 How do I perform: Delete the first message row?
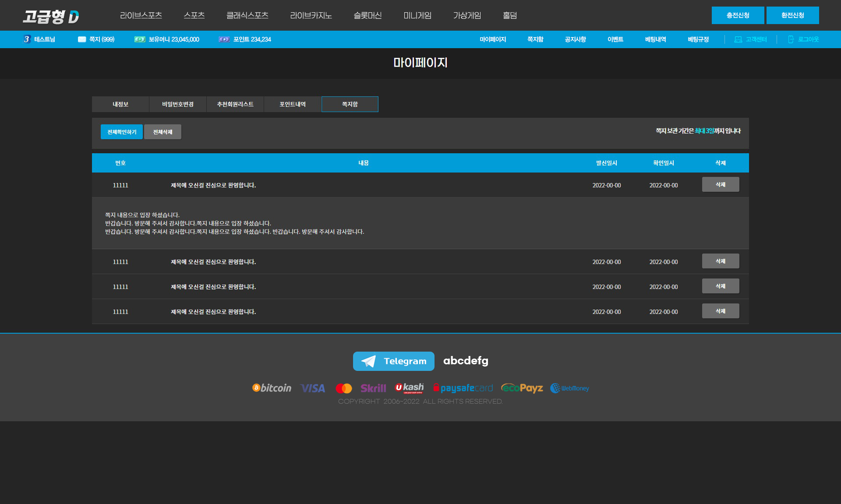[x=721, y=184]
